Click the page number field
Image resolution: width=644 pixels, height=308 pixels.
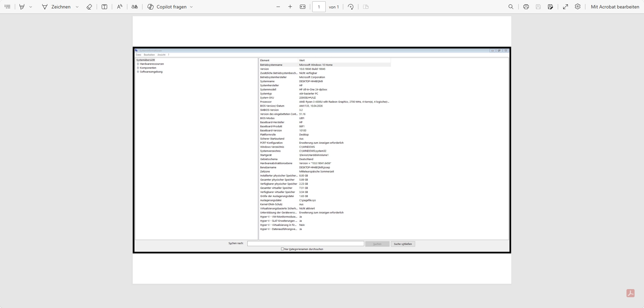coord(319,7)
